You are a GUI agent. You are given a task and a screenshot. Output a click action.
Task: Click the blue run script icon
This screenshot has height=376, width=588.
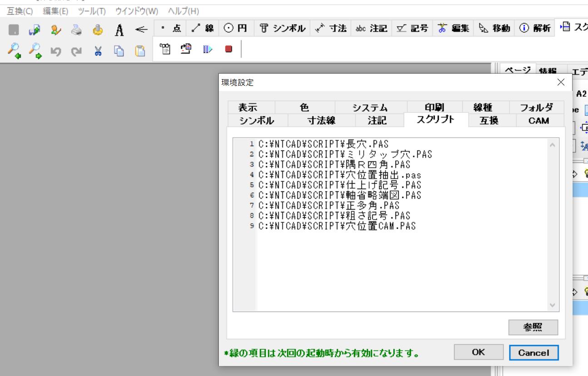pyautogui.click(x=207, y=49)
